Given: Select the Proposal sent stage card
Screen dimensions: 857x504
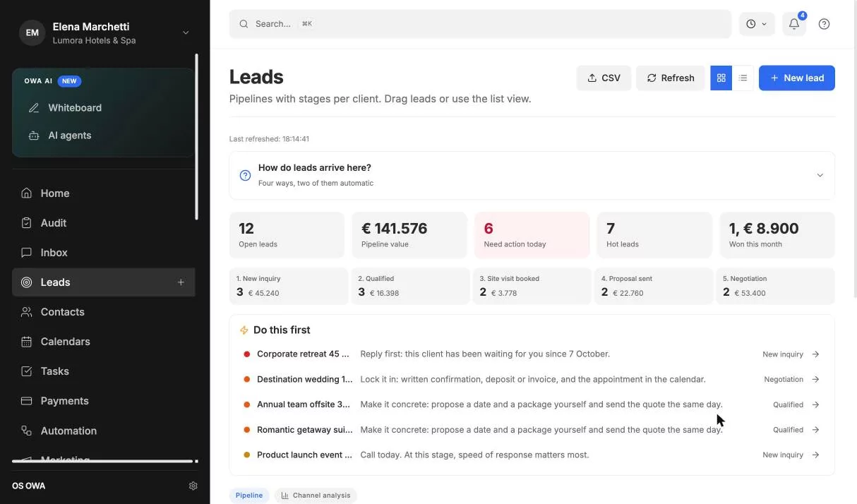Looking at the screenshot, I should click(x=654, y=286).
